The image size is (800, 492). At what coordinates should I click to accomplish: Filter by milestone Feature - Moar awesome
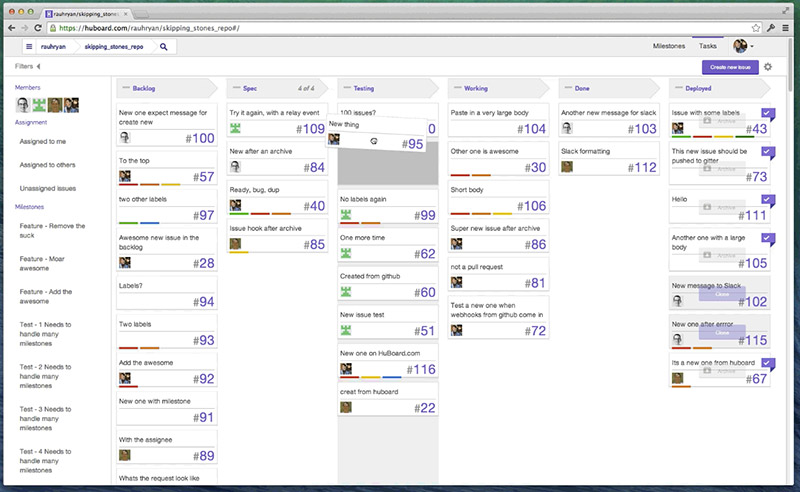[x=42, y=264]
